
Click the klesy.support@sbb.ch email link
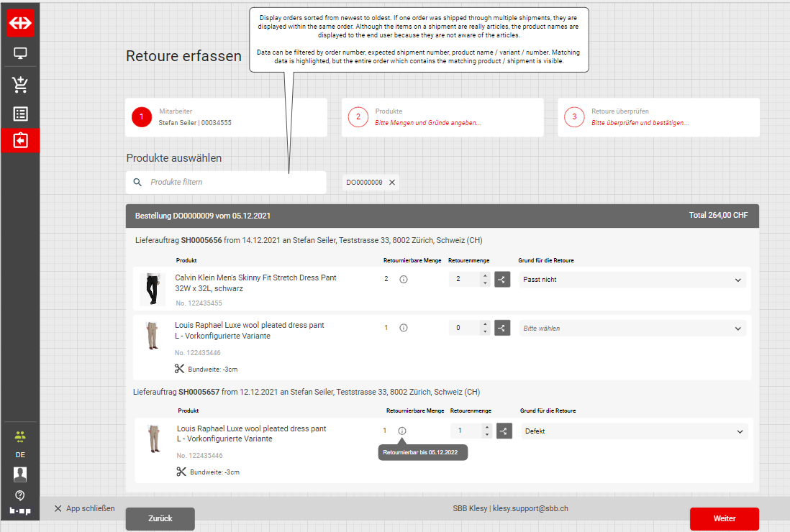pyautogui.click(x=530, y=508)
